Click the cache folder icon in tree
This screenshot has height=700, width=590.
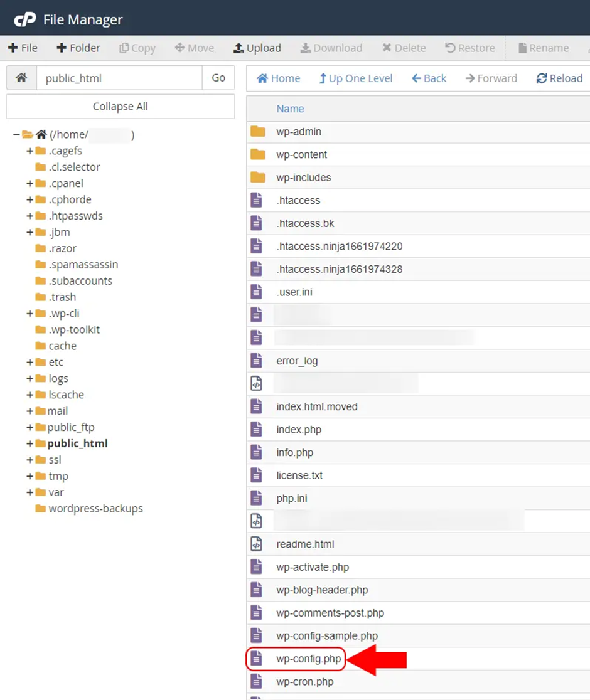point(41,346)
